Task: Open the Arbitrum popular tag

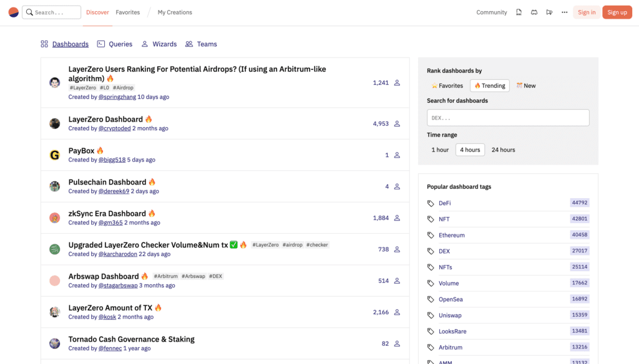Action: tap(451, 347)
